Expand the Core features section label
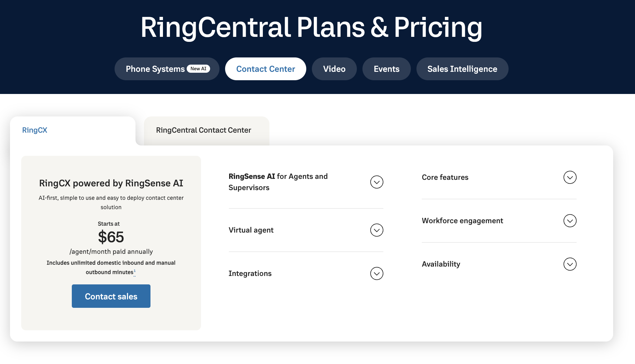635x364 pixels. [x=445, y=177]
